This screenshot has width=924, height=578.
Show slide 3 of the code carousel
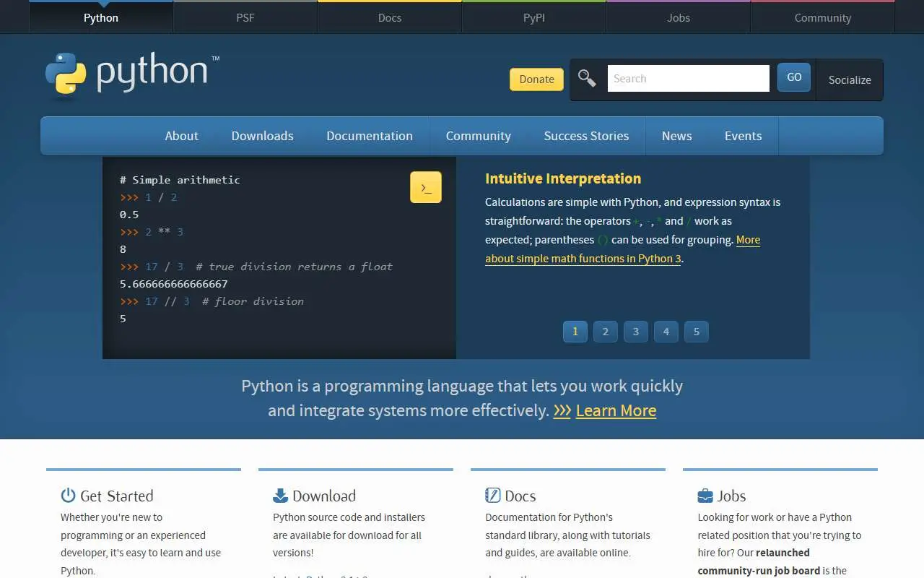pos(636,332)
